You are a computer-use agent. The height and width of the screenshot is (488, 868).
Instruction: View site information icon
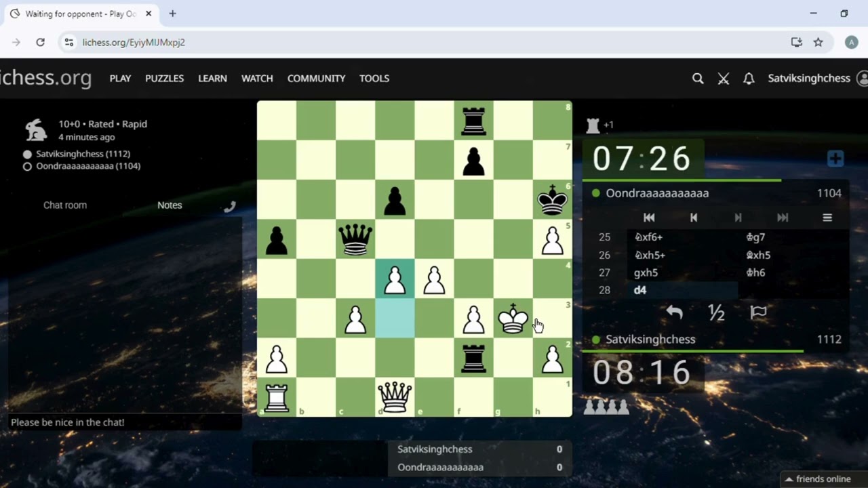click(x=68, y=42)
